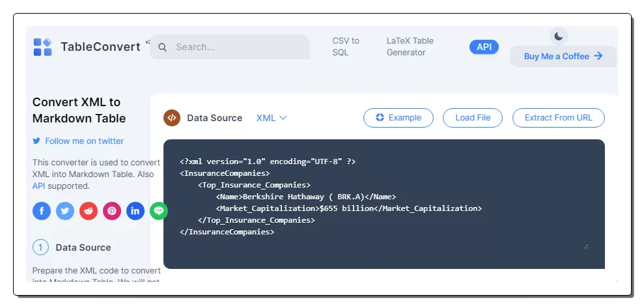This screenshot has width=644, height=308.
Task: Share on Pinterest
Action: (112, 211)
